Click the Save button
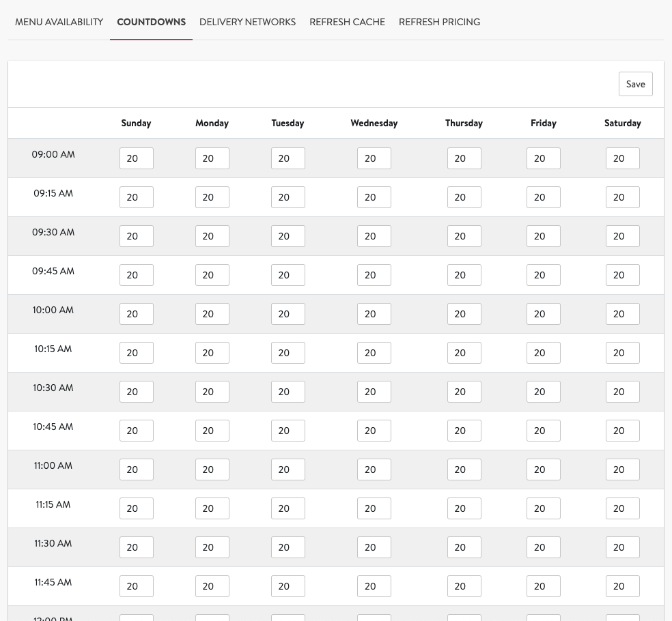672x621 pixels. [x=635, y=84]
